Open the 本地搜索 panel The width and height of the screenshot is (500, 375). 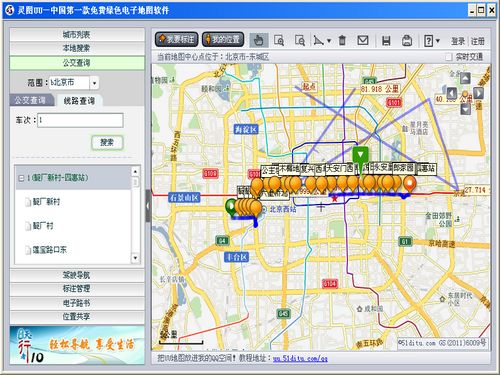(x=77, y=48)
